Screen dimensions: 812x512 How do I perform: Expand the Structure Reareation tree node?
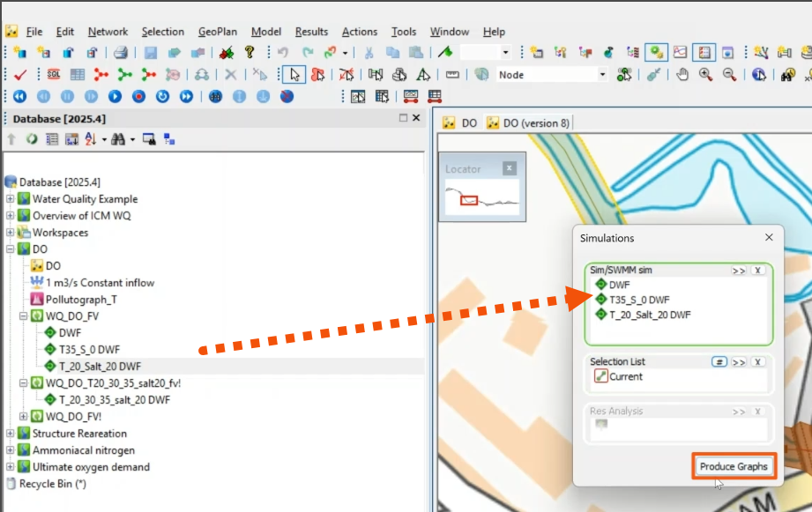pyautogui.click(x=11, y=433)
